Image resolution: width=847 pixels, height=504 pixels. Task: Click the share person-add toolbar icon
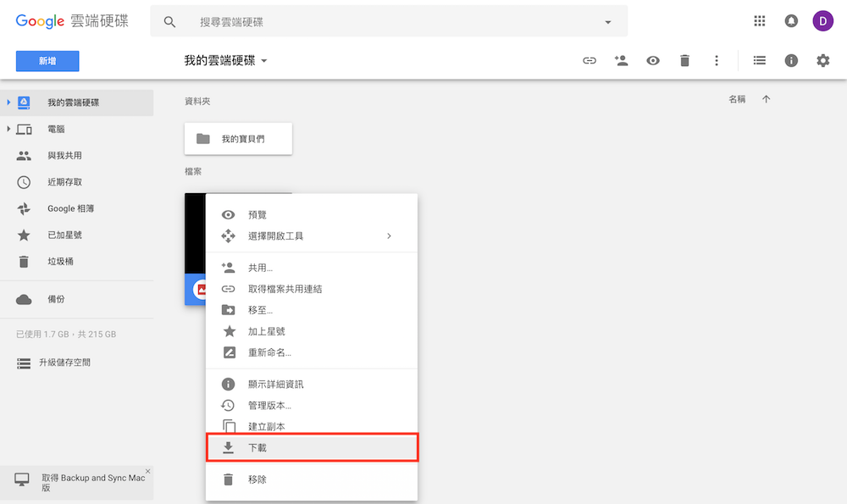pyautogui.click(x=621, y=60)
